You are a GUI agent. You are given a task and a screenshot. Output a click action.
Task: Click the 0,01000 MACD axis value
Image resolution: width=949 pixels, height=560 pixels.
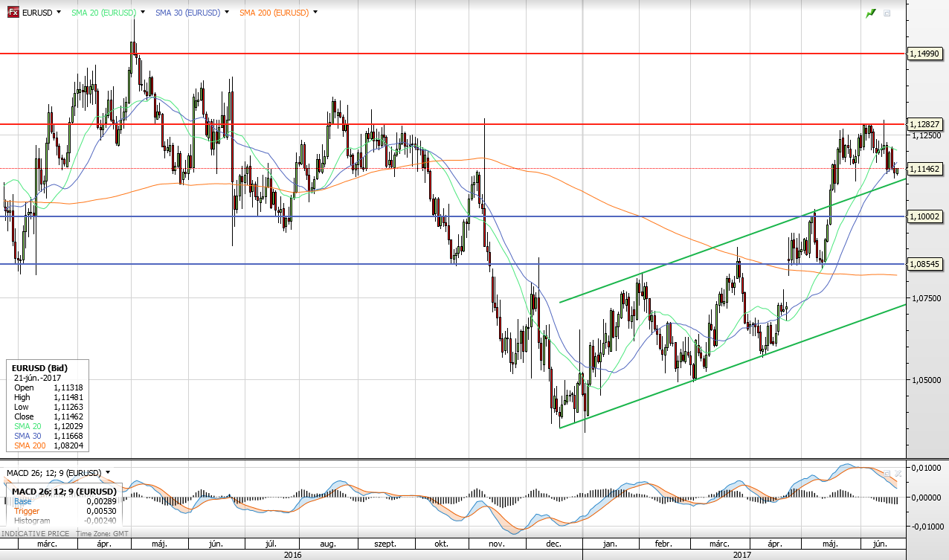click(927, 467)
